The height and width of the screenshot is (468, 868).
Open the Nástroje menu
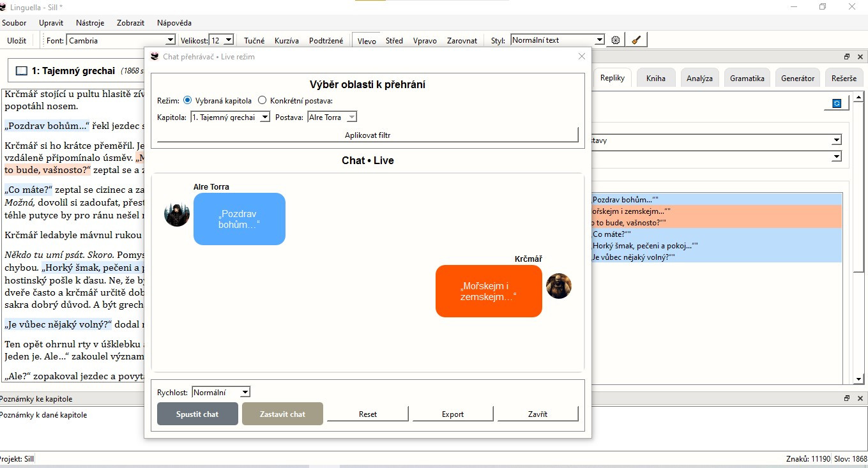point(90,23)
